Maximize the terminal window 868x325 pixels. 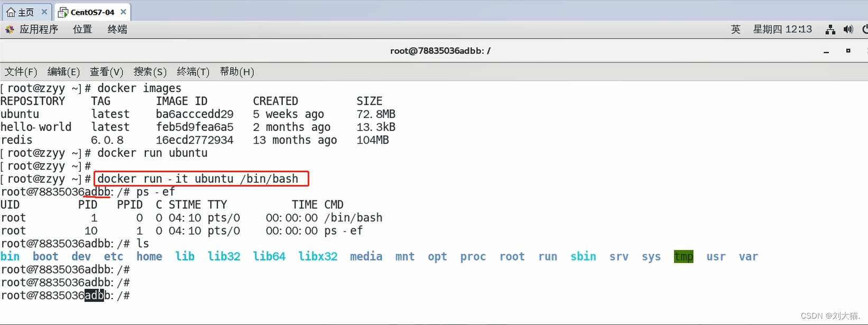click(x=848, y=51)
